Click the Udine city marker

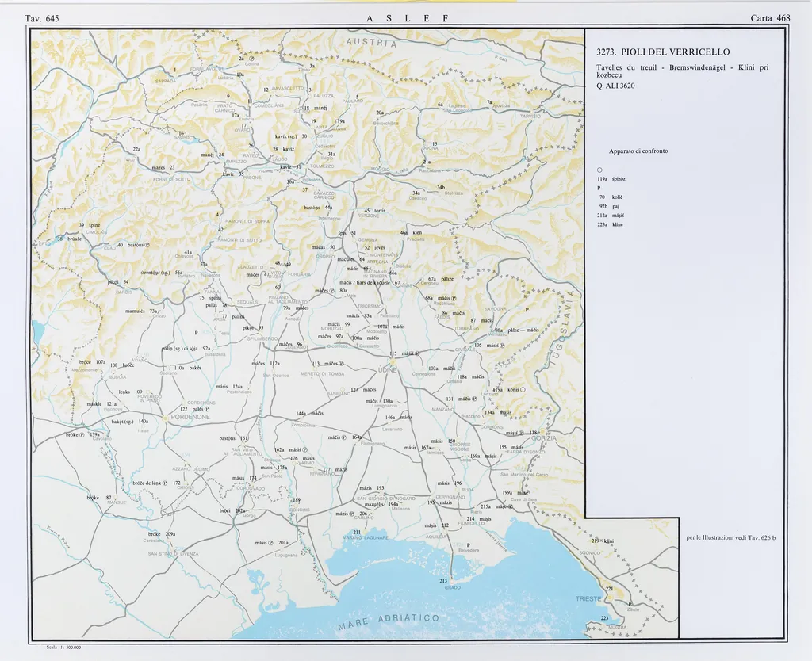[x=391, y=363]
